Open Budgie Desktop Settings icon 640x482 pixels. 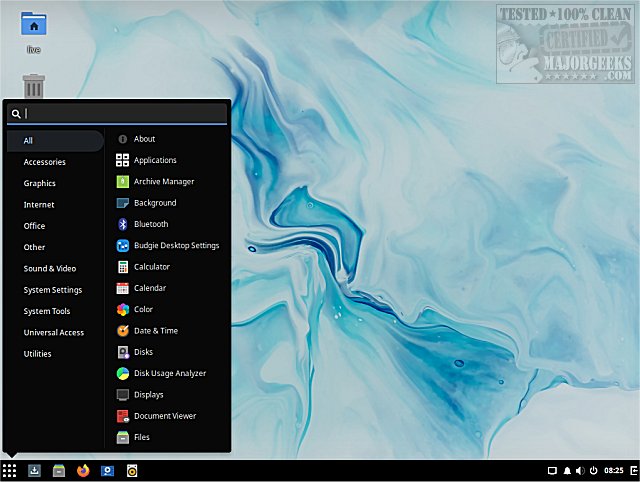coord(122,246)
